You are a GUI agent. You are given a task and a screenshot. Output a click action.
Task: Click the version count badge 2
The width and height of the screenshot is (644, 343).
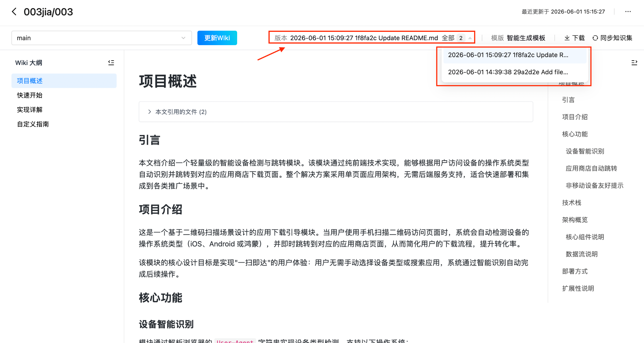point(461,38)
